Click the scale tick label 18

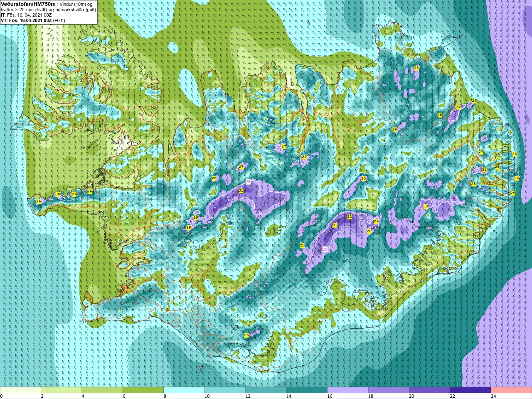(x=371, y=396)
